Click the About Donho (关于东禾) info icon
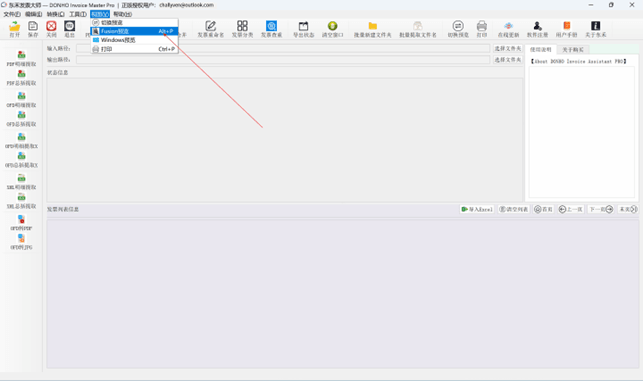This screenshot has height=381, width=643. (x=596, y=29)
